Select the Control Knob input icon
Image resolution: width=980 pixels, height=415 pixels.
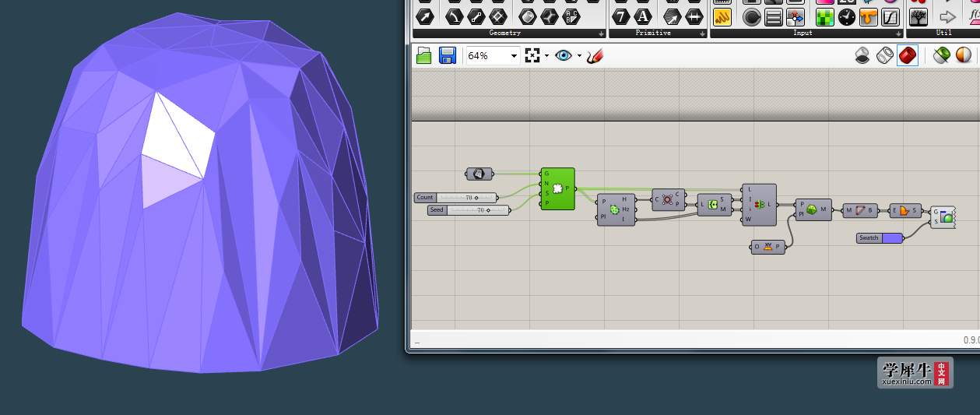pos(751,16)
